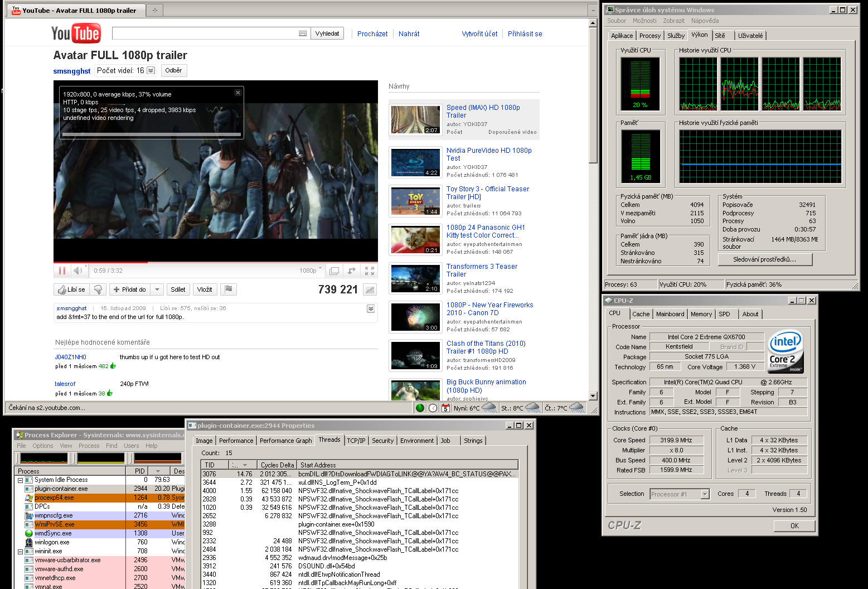Viewport: 868px width, 589px height.
Task: Switch to the TCP/IP tab in Properties
Action: [x=356, y=441]
